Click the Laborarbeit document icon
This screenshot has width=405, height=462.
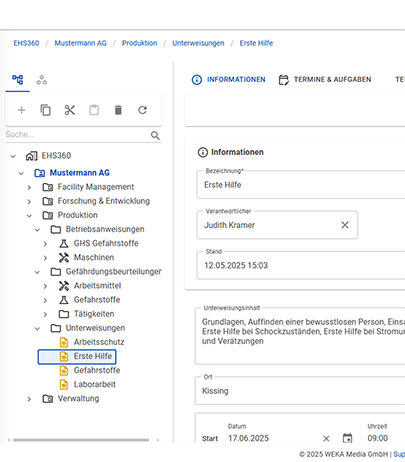click(64, 384)
